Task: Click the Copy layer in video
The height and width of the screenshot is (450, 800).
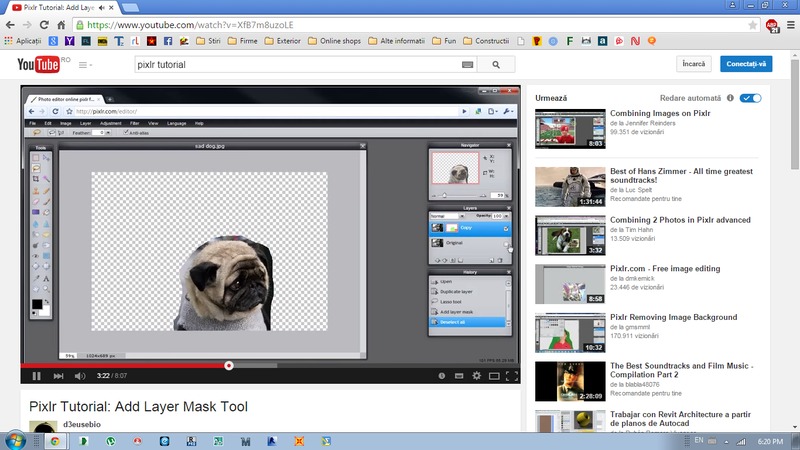Action: pos(469,228)
